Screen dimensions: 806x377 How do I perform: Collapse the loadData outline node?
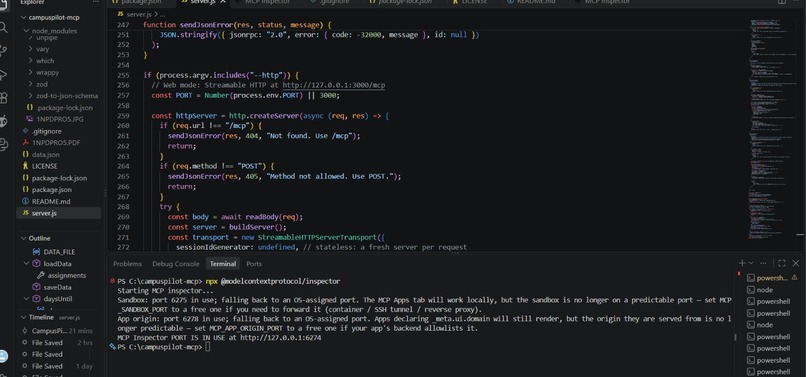(x=27, y=263)
